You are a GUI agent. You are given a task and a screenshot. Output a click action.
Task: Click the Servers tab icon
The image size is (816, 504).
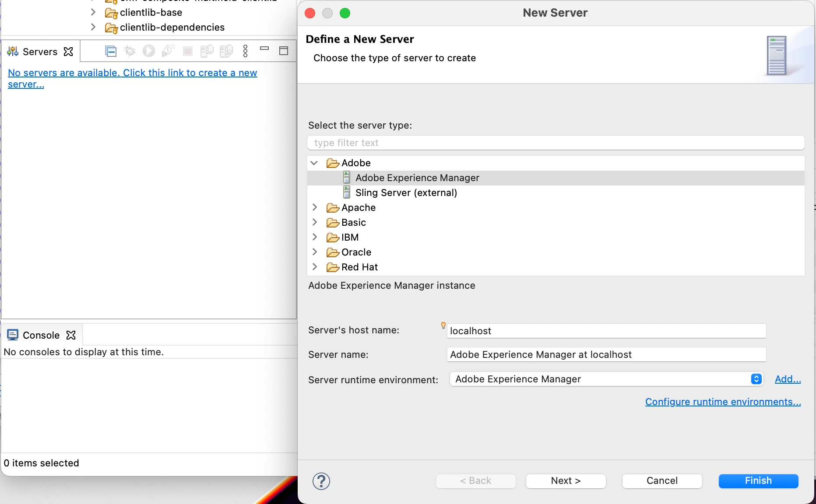pyautogui.click(x=13, y=52)
